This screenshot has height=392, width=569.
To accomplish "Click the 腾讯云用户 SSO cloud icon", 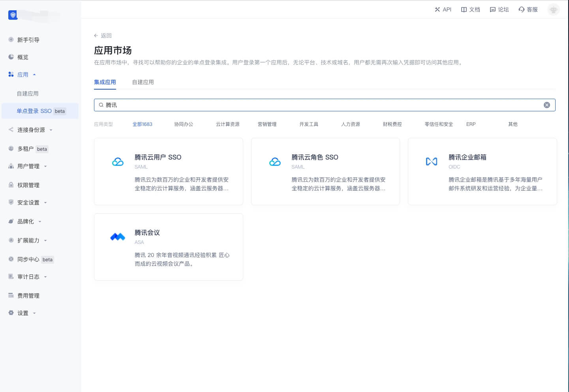I will [x=118, y=161].
